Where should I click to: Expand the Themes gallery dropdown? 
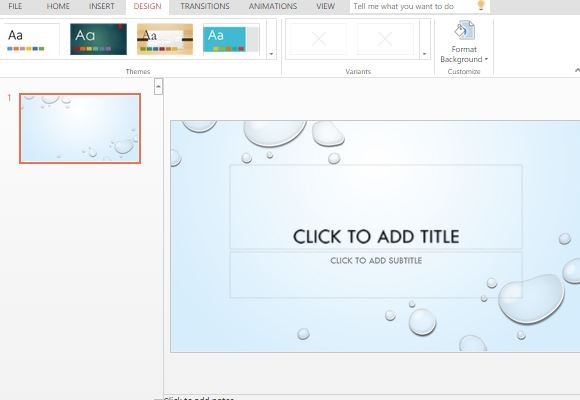(271, 54)
